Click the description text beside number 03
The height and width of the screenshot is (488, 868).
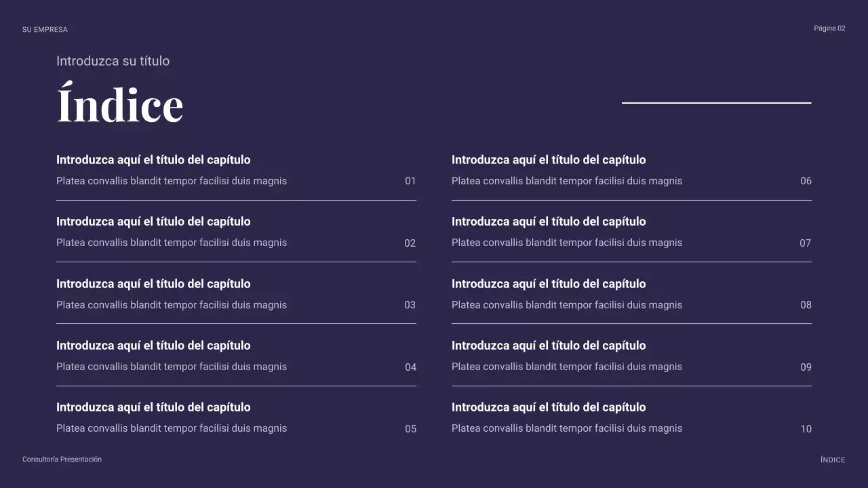click(172, 305)
